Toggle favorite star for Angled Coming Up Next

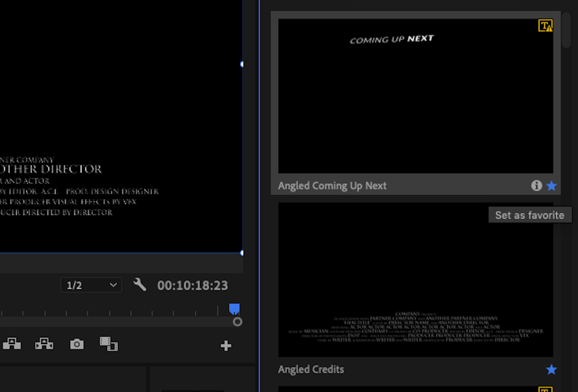point(552,186)
